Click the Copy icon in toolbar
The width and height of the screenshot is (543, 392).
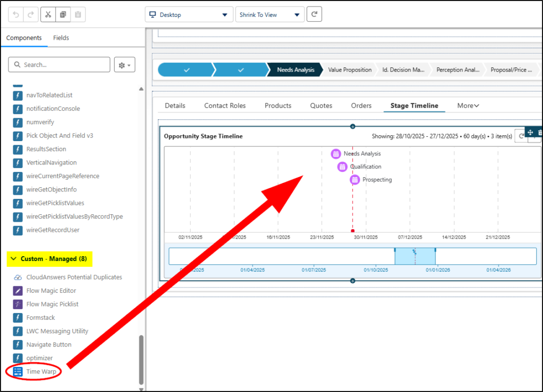pos(63,15)
